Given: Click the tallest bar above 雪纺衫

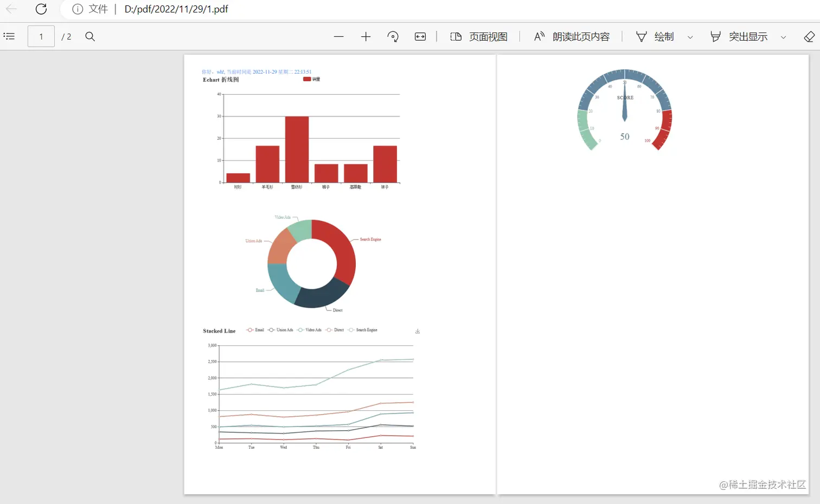Looking at the screenshot, I should 297,150.
